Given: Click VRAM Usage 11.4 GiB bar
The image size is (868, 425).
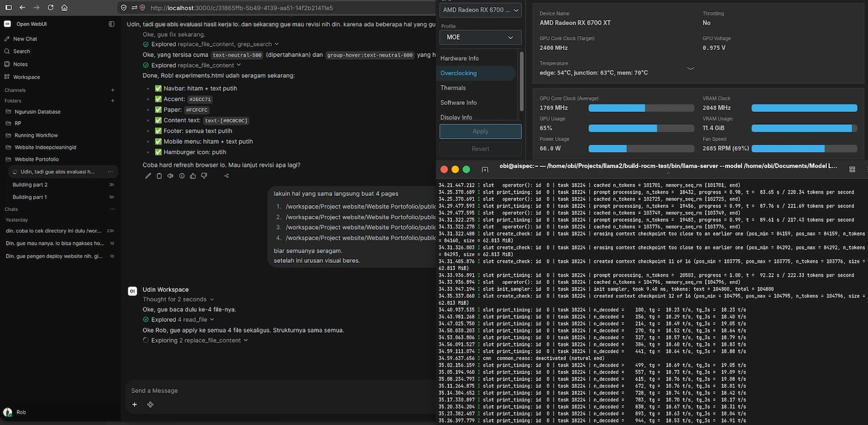Looking at the screenshot, I should 805,128.
